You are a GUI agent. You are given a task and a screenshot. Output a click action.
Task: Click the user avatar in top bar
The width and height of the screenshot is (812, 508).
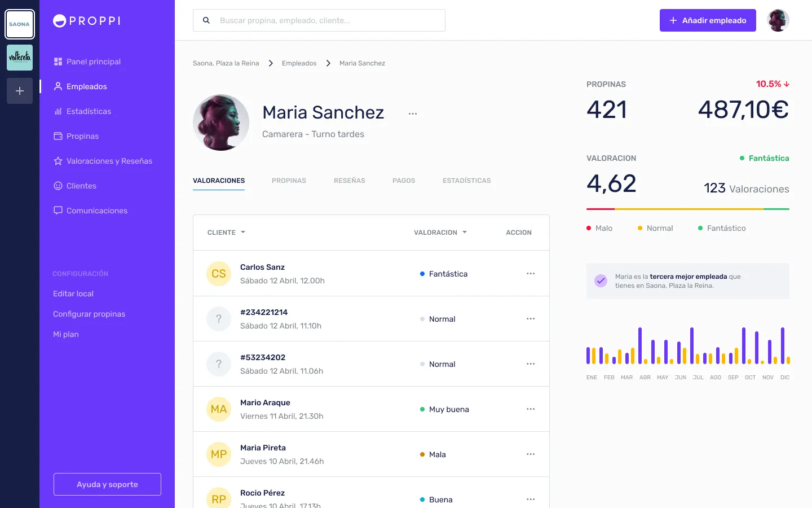point(778,20)
